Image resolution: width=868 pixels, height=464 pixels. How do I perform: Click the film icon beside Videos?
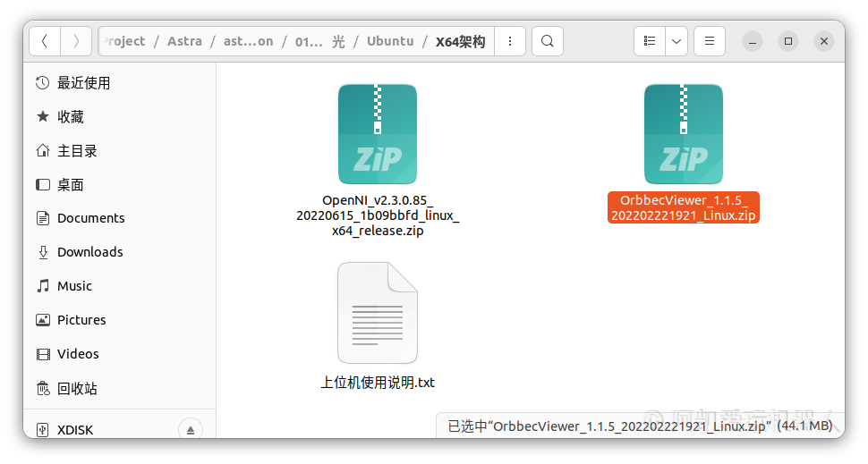(43, 354)
